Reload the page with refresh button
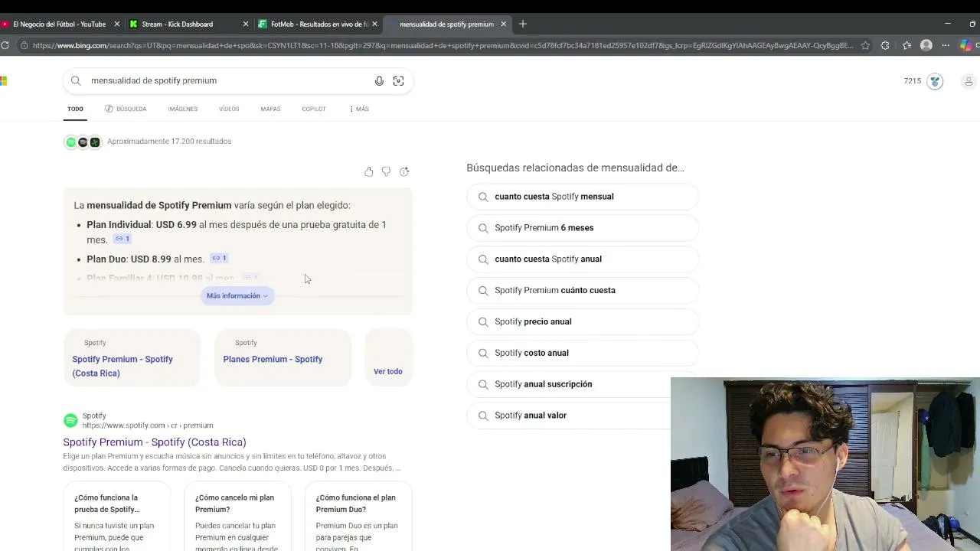Screen dimensions: 980x551 (x=5, y=45)
